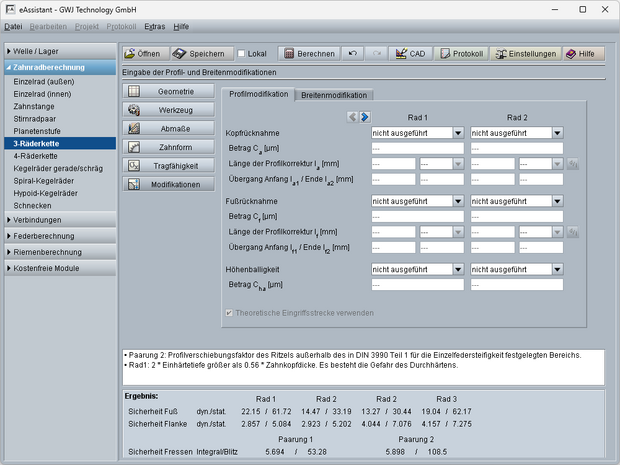Screen dimensions: 620x465
Task: Click the undo arrow icon
Action: (352, 53)
